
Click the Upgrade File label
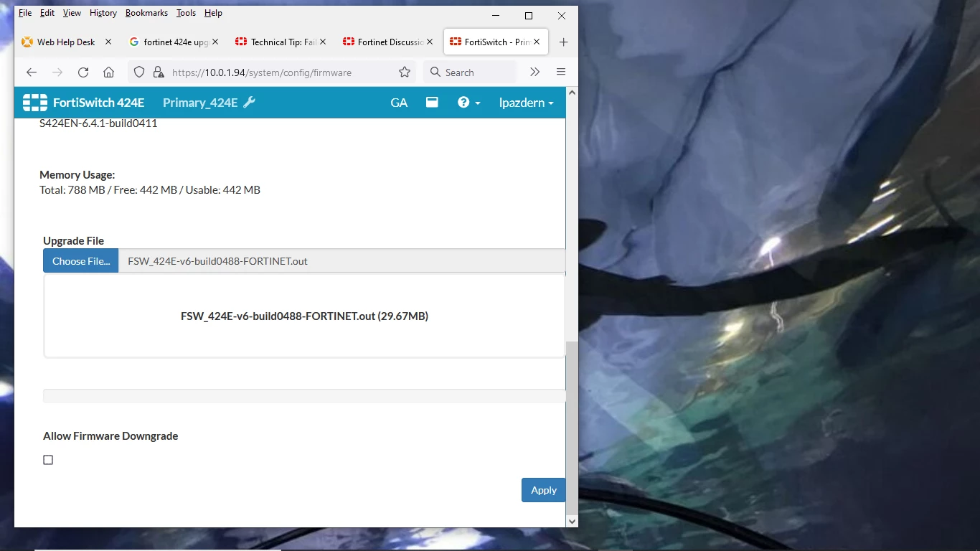[74, 241]
